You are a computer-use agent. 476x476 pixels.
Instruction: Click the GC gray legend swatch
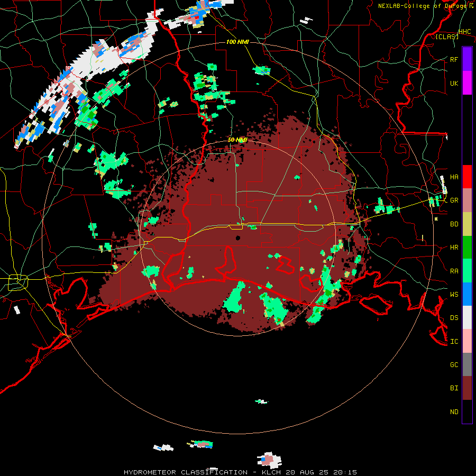pyautogui.click(x=467, y=364)
